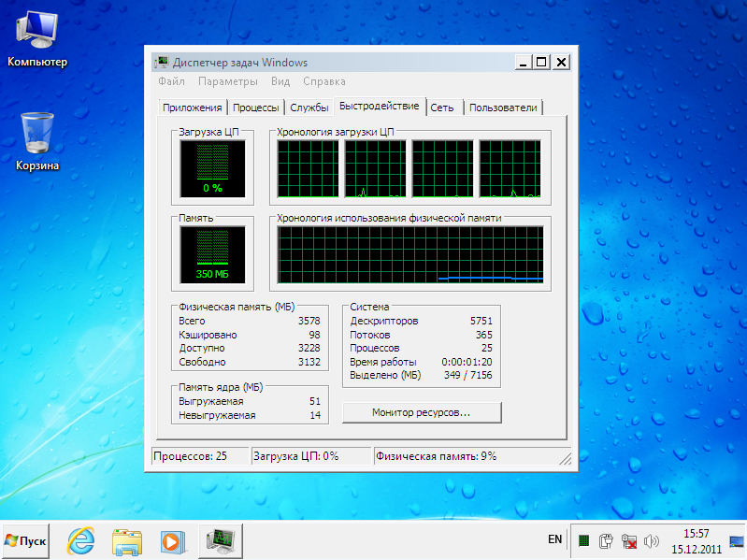The image size is (747, 560).
Task: Click the Время работы value 0:00:01:20
Action: tap(467, 362)
